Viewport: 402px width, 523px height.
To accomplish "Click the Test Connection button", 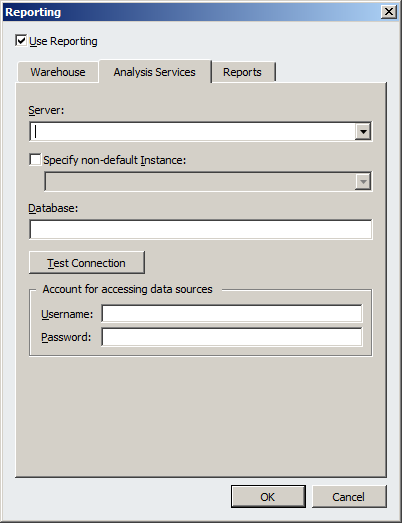I will (x=87, y=263).
